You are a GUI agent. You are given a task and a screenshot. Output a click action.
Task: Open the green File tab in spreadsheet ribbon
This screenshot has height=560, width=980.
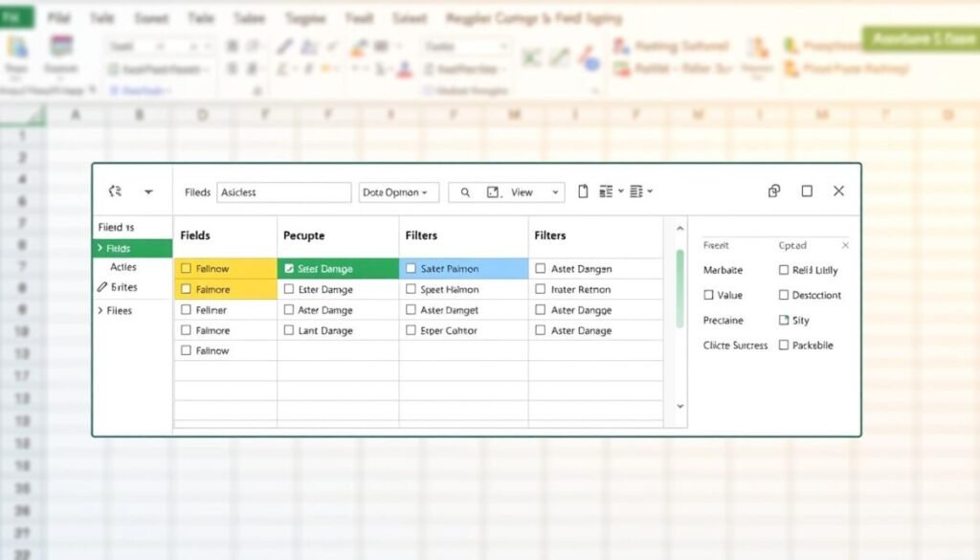[16, 17]
